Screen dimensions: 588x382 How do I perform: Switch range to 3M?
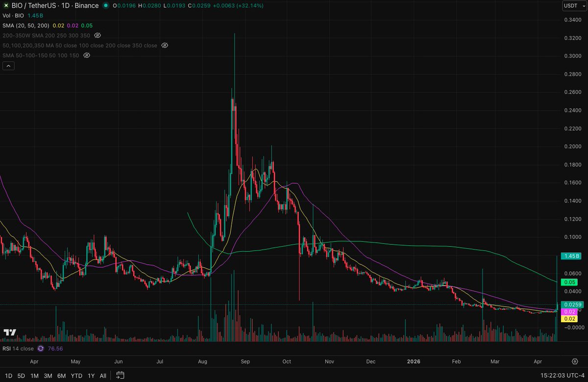(x=48, y=376)
